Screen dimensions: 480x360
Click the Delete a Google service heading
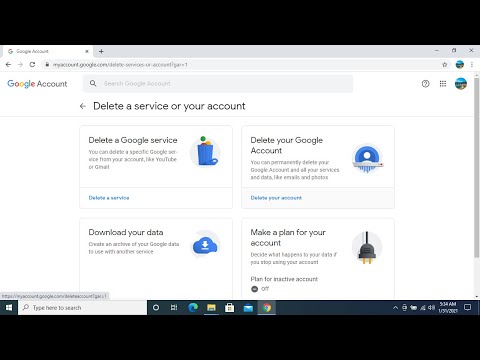click(133, 140)
